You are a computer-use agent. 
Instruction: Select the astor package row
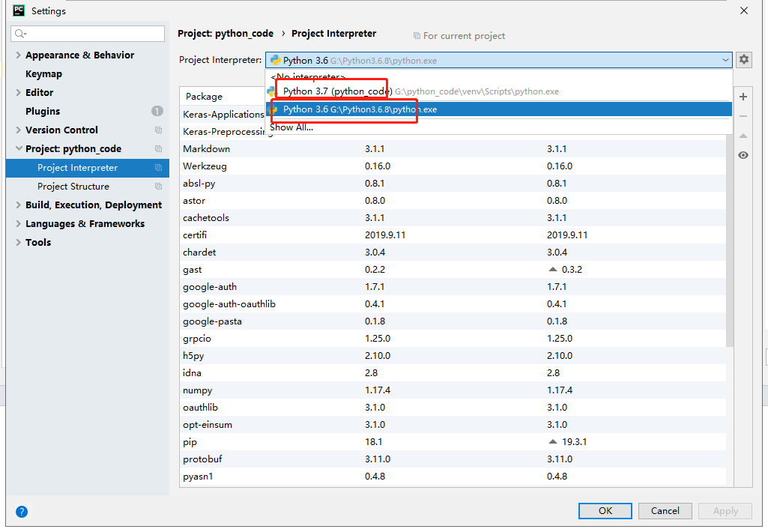(453, 200)
